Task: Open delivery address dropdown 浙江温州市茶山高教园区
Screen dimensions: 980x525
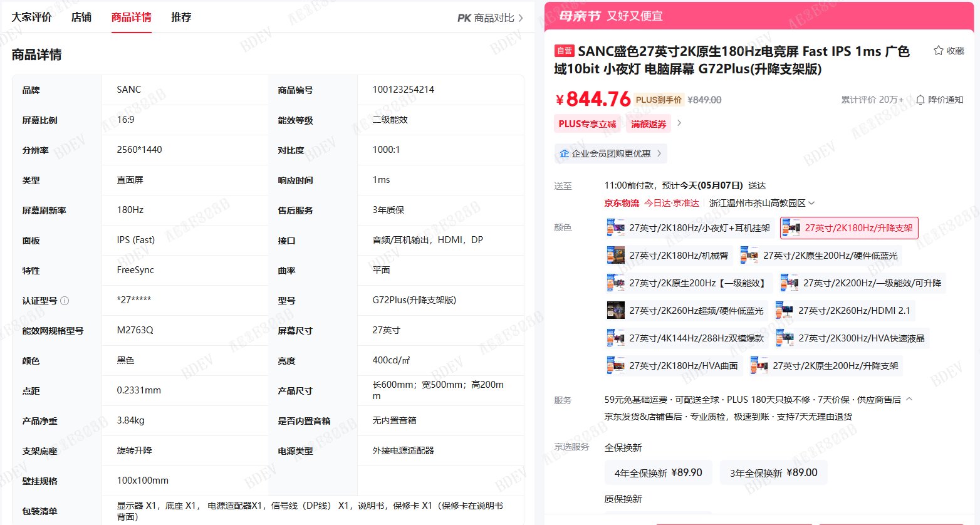Action: [762, 203]
